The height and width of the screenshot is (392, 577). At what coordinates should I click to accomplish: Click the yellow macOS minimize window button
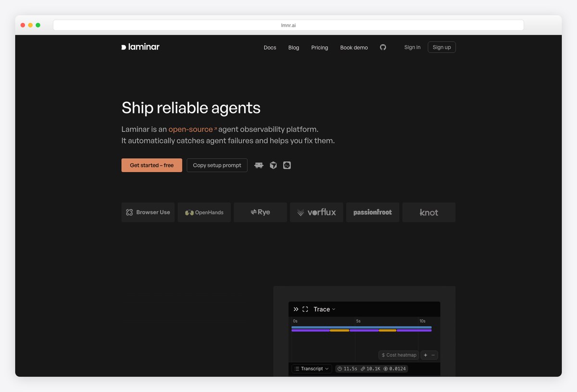tap(30, 25)
